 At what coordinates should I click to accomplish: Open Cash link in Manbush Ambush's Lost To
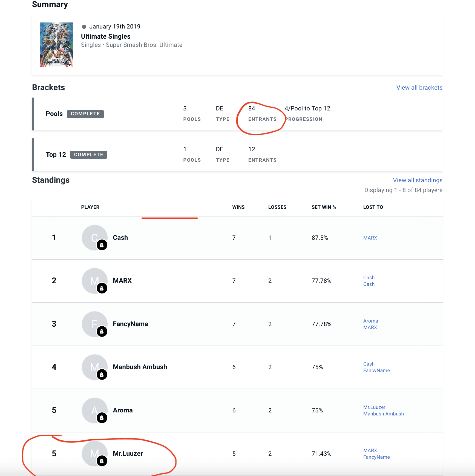click(369, 364)
